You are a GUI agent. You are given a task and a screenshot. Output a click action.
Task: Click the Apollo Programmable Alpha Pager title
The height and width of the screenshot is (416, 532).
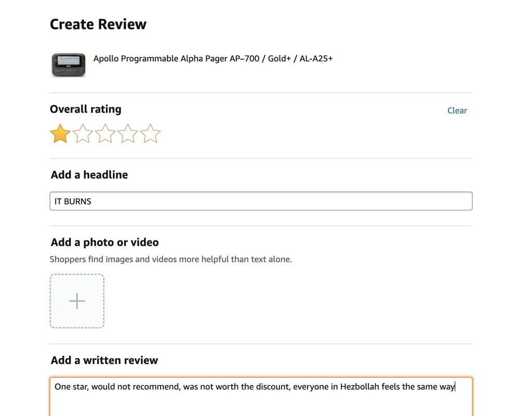pos(213,59)
